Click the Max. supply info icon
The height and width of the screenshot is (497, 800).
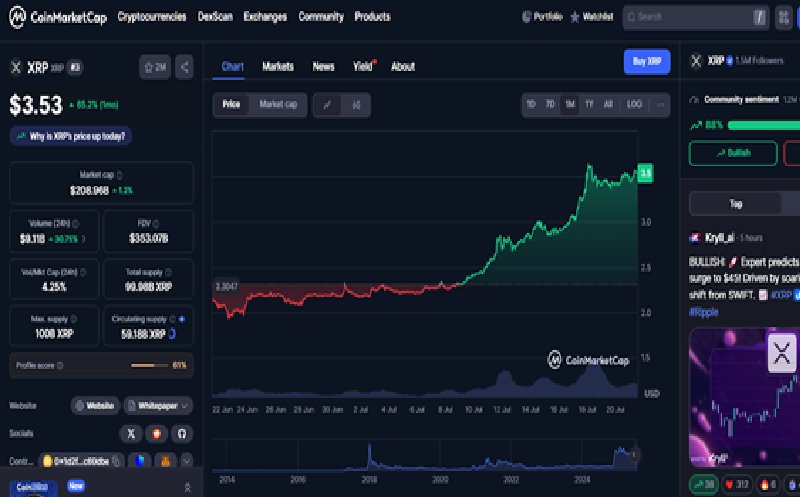73,319
